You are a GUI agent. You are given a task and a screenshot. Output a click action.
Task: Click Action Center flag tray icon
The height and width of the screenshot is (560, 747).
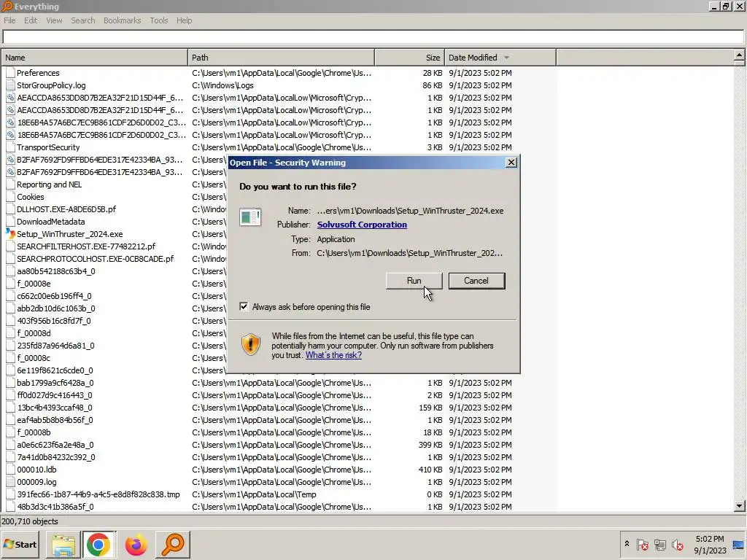click(642, 544)
